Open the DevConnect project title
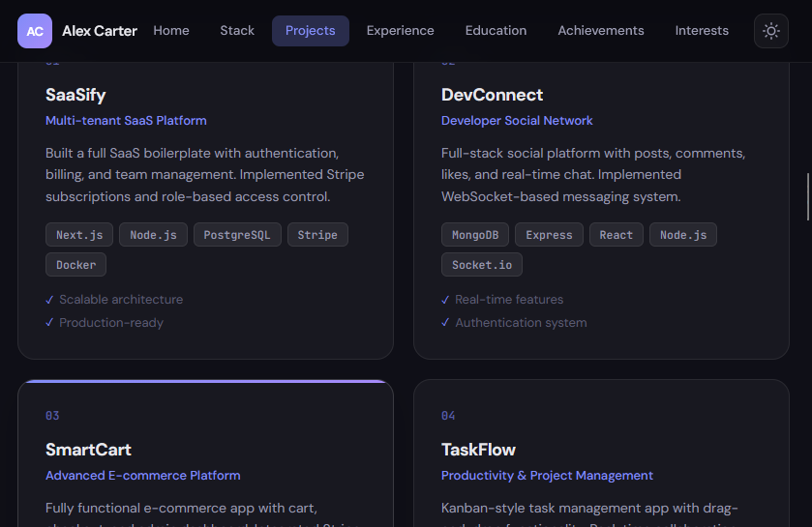812x527 pixels. pyautogui.click(x=492, y=95)
